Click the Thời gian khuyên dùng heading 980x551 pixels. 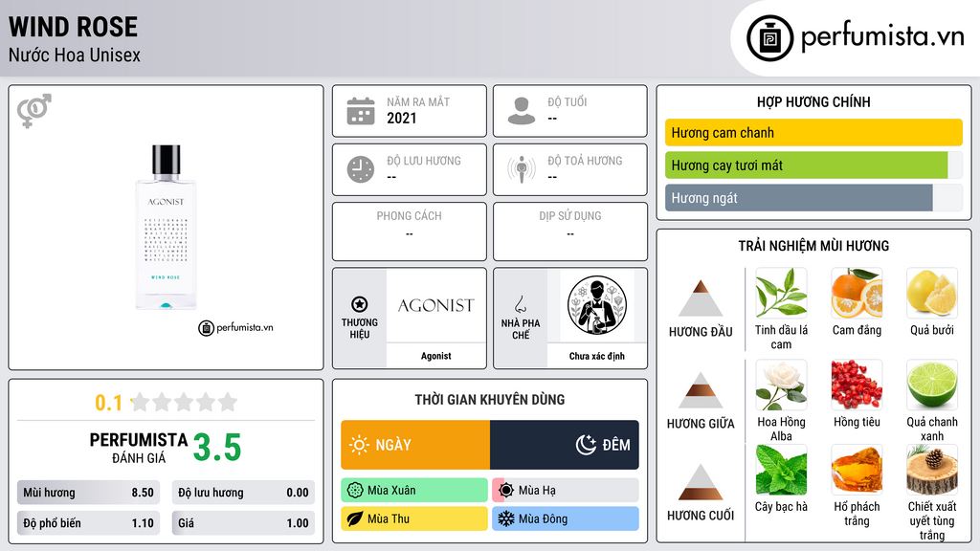(490, 400)
